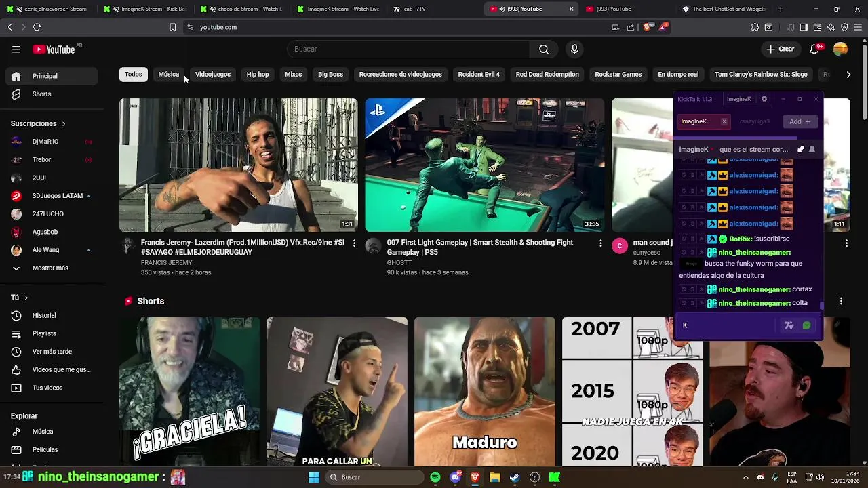This screenshot has height=488, width=868.
Task: Open the Brave Rewards triangle icon
Action: (x=663, y=27)
